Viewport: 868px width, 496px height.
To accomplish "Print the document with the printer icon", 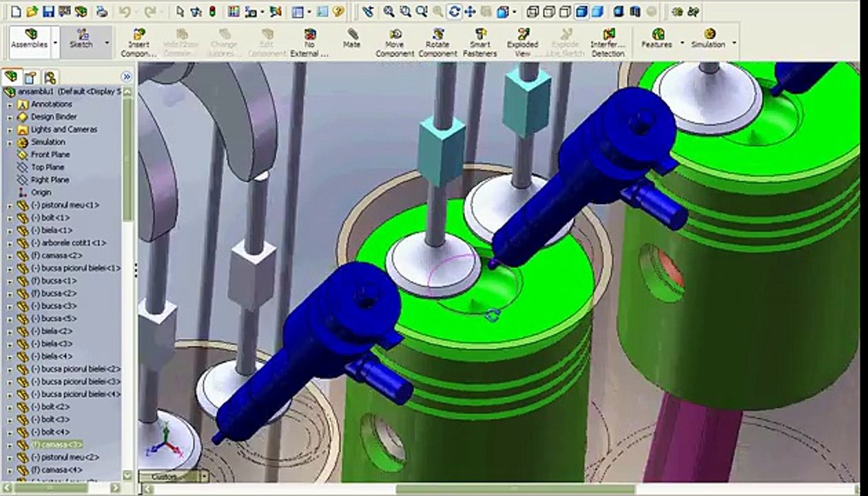I will pyautogui.click(x=102, y=12).
